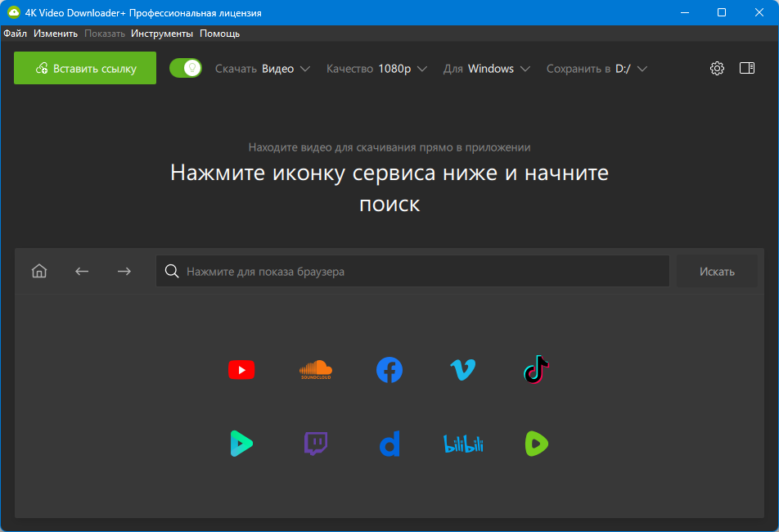Open the Rumble service icon
This screenshot has height=532, width=779.
537,444
